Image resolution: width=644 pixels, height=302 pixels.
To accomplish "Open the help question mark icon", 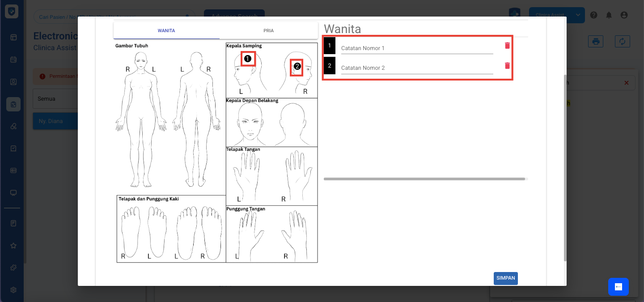I will pyautogui.click(x=593, y=15).
